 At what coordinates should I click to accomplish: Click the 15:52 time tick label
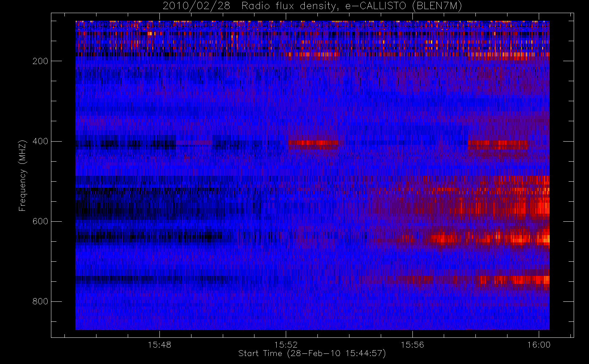point(286,345)
